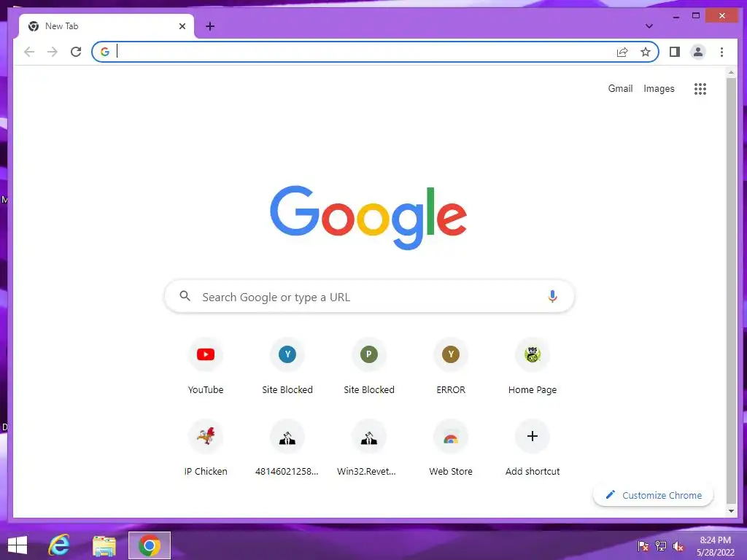Open the green P Site Blocked shortcut
This screenshot has height=560, width=747.
tap(368, 367)
